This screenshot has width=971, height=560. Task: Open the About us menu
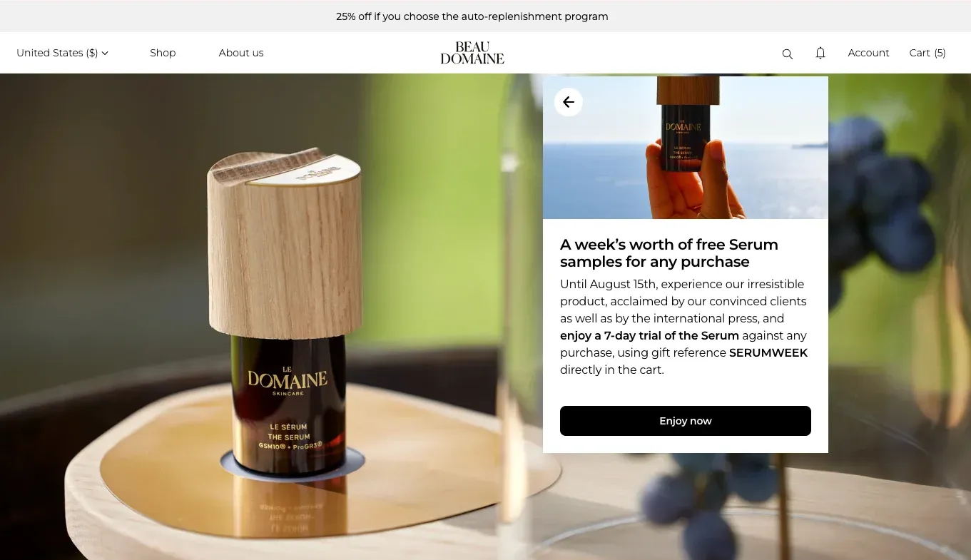click(x=241, y=53)
